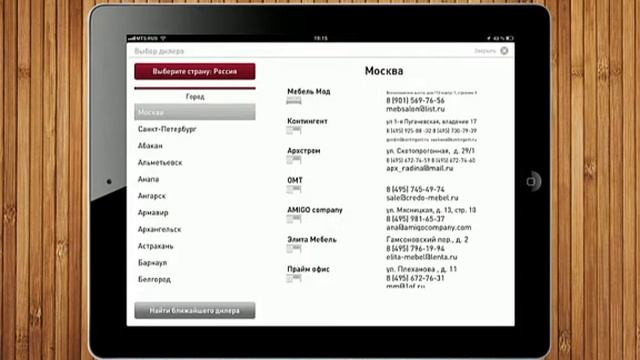Click email sale@credo-mebel.ru
The width and height of the screenshot is (640, 360).
[x=422, y=198]
